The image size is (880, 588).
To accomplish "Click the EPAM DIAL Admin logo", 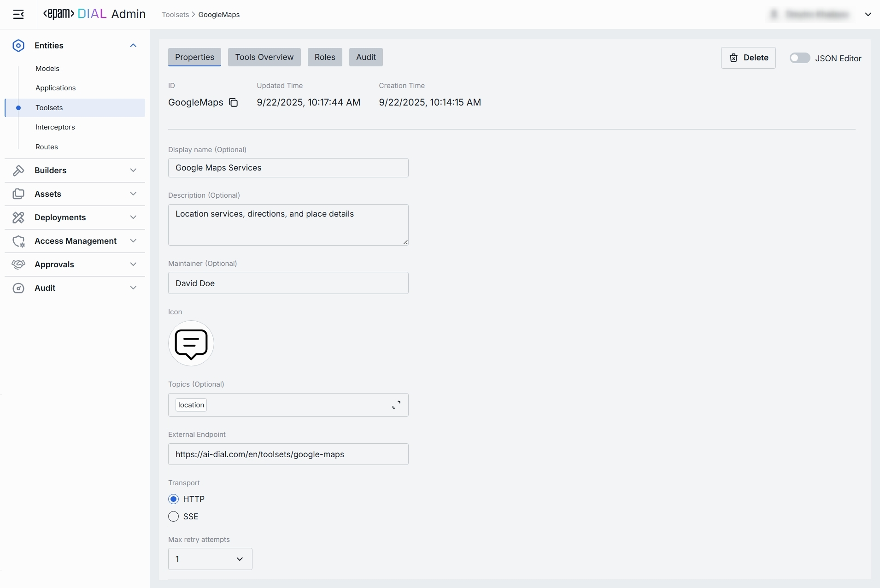I will tap(94, 14).
